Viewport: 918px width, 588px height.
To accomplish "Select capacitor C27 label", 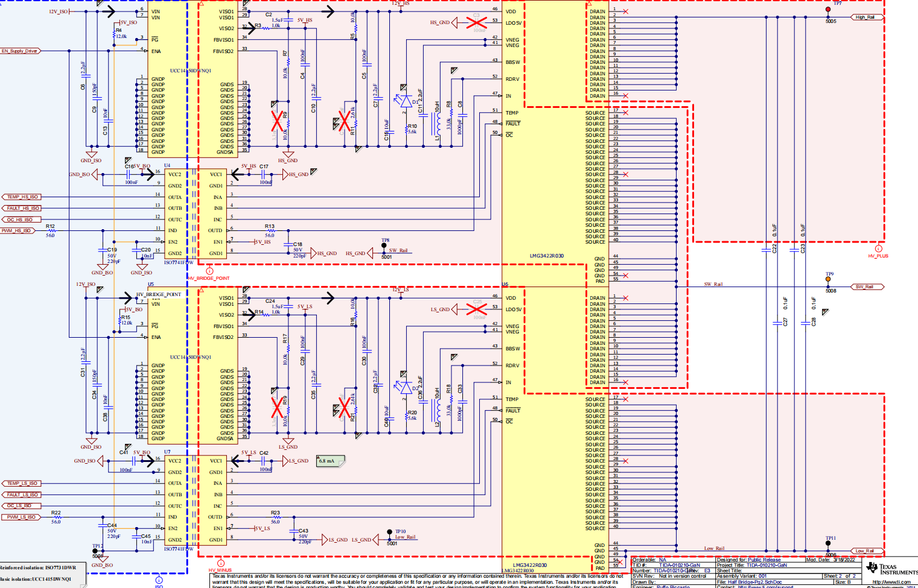I will tap(785, 322).
